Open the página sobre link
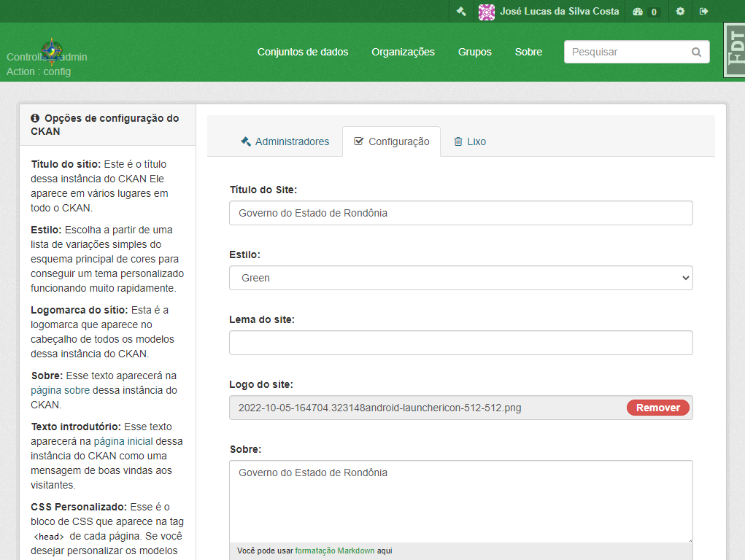This screenshot has width=745, height=560. (60, 390)
